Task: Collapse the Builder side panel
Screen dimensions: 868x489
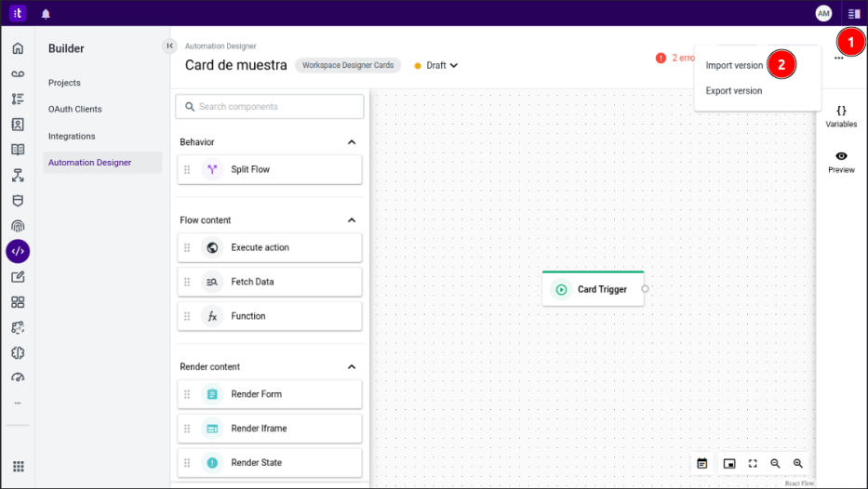Action: tap(169, 46)
